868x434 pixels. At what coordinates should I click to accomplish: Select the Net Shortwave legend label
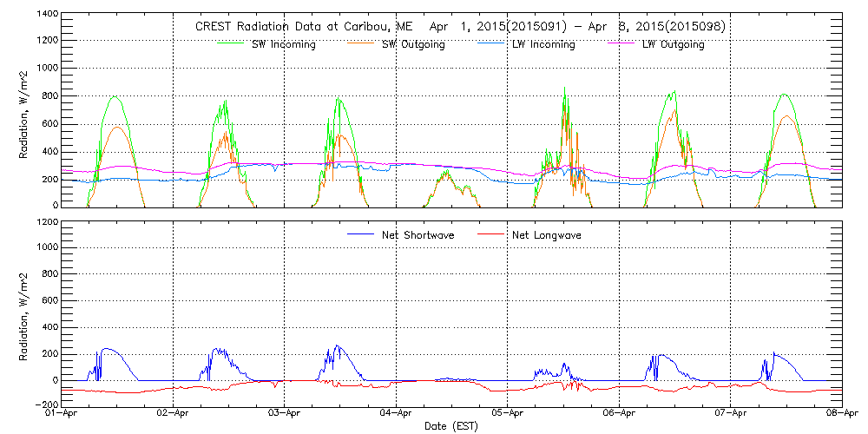[419, 235]
